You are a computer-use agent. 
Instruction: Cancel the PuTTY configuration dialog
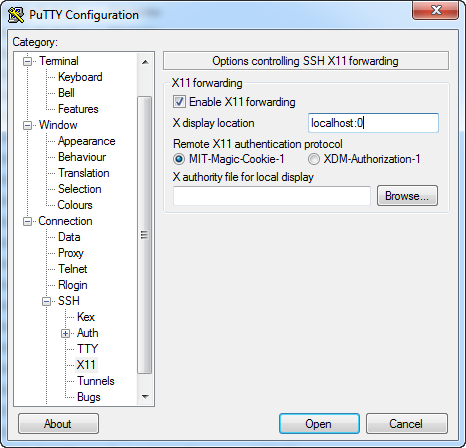[406, 424]
